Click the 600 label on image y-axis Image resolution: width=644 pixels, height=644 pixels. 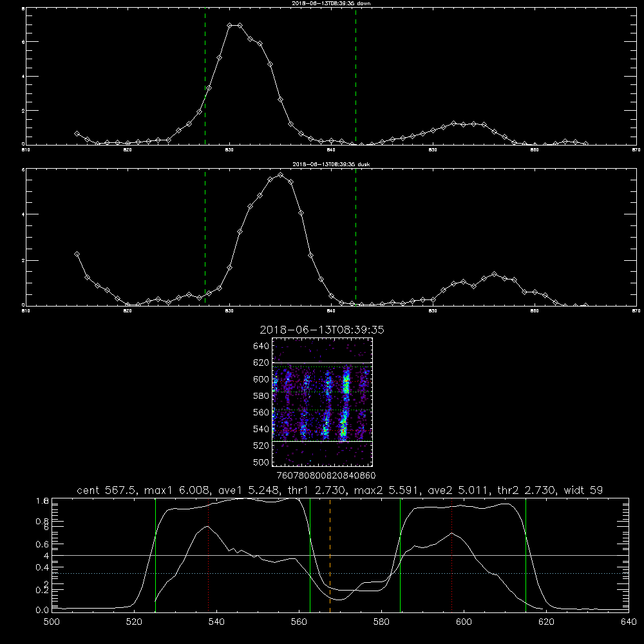[261, 379]
